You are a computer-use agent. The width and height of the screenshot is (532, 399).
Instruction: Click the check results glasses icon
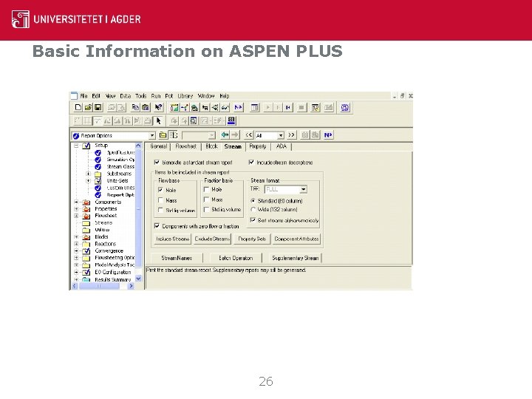[x=225, y=108]
